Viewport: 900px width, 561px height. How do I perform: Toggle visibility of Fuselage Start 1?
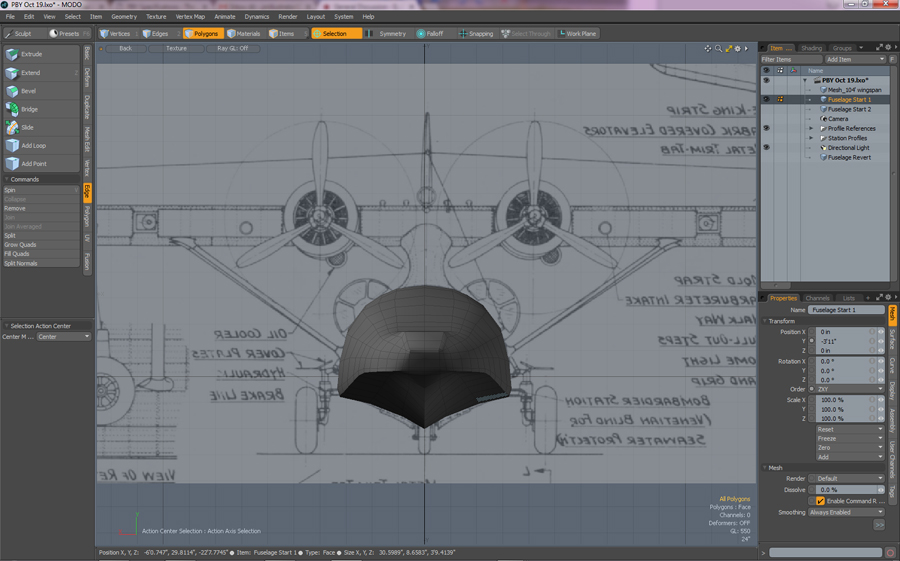[x=766, y=99]
